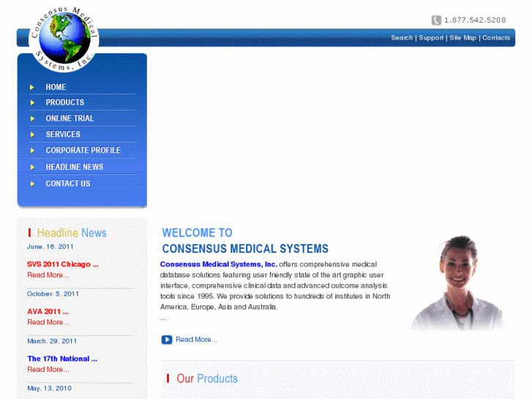Click the smiling doctor photo
This screenshot has width=532, height=399.
[457, 283]
